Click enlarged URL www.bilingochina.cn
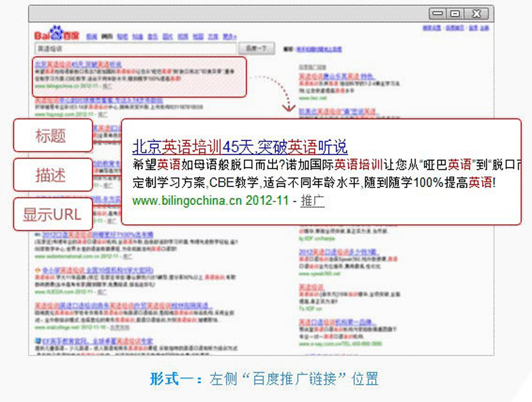The height and width of the screenshot is (402, 532). click(x=187, y=200)
